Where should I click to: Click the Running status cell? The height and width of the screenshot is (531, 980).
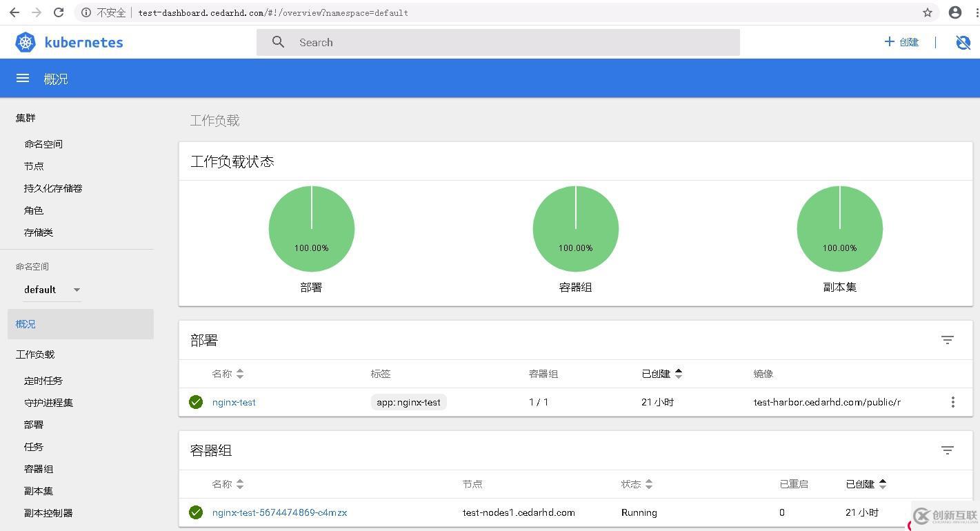[639, 512]
